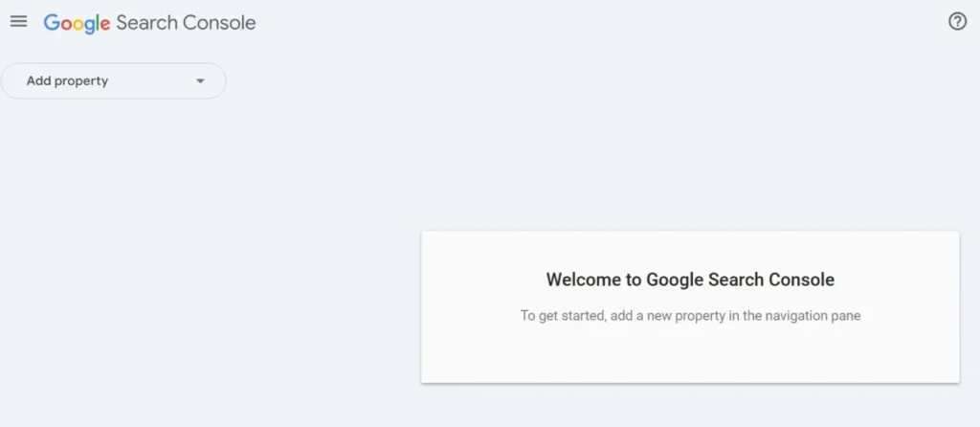Image resolution: width=980 pixels, height=427 pixels.
Task: Click the 'Add property' label text
Action: (67, 81)
